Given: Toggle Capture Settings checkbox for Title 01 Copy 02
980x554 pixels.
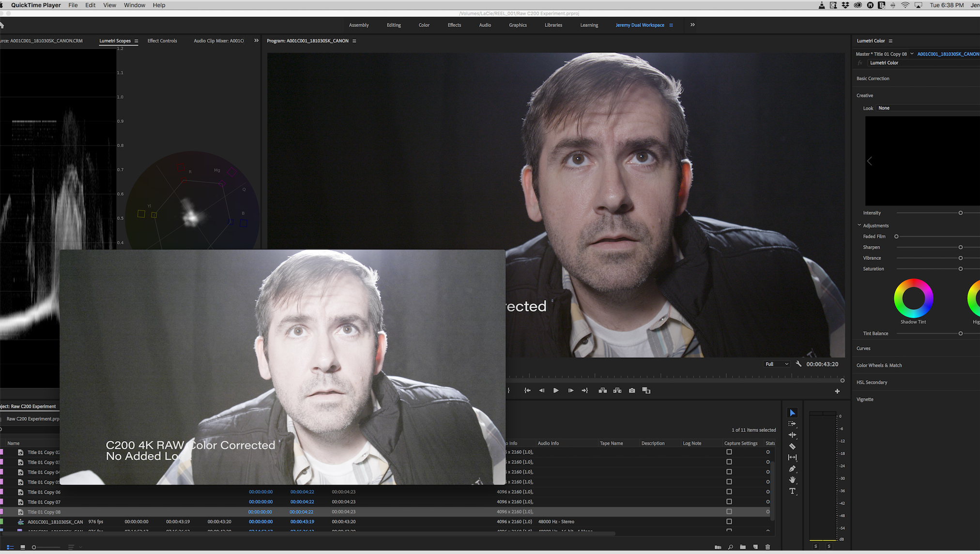Looking at the screenshot, I should click(x=729, y=452).
